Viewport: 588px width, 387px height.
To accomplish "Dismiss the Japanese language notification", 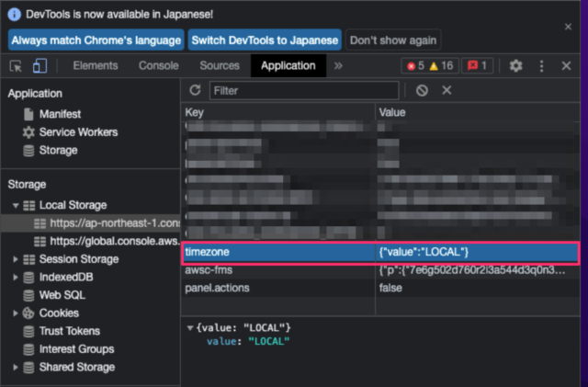I will pos(568,27).
